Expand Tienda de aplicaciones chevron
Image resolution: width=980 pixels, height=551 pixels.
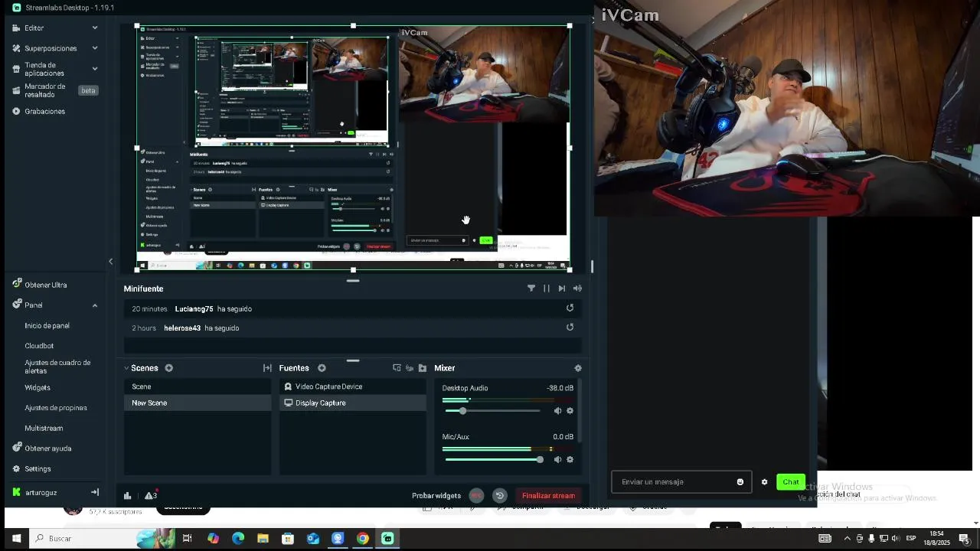[x=95, y=69]
